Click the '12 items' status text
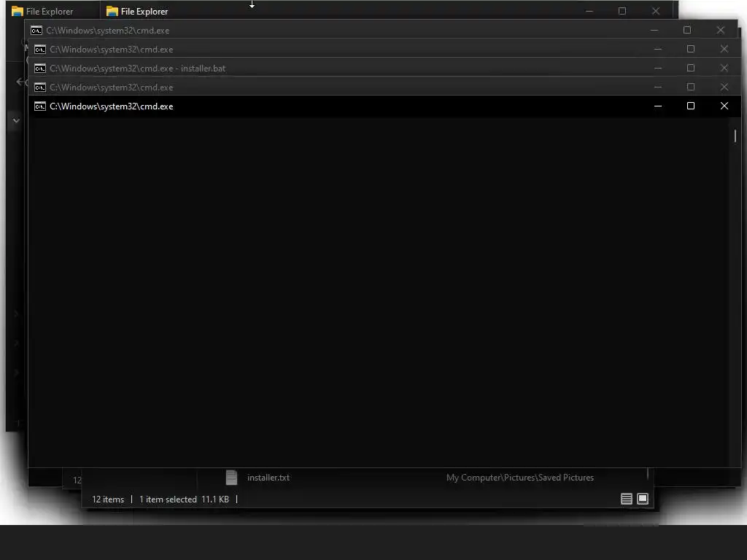747x560 pixels. point(108,499)
